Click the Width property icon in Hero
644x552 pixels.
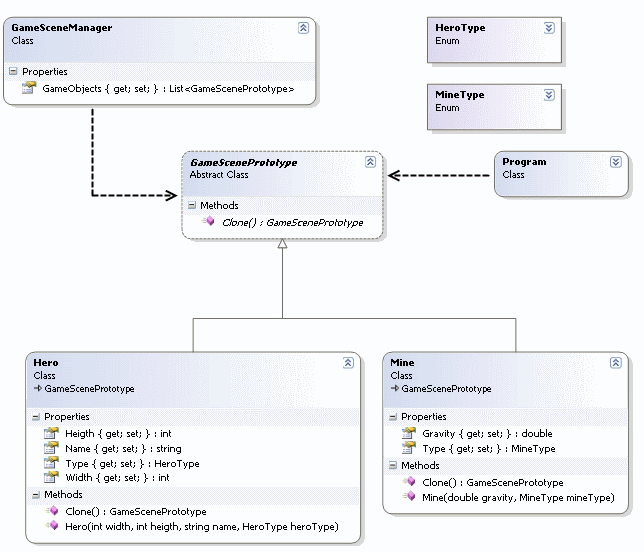coord(51,478)
